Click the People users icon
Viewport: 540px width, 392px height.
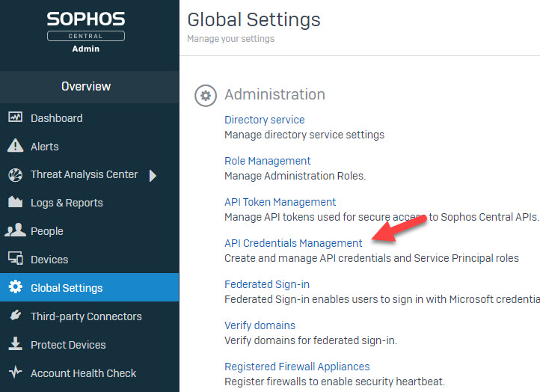point(15,230)
